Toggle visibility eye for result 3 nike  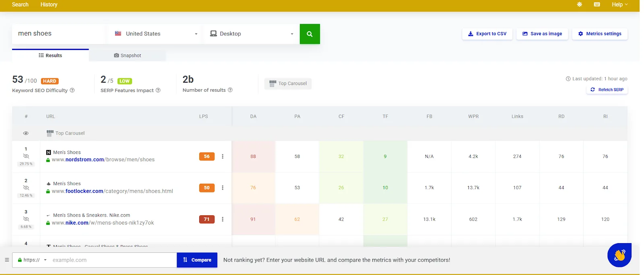coord(26,219)
